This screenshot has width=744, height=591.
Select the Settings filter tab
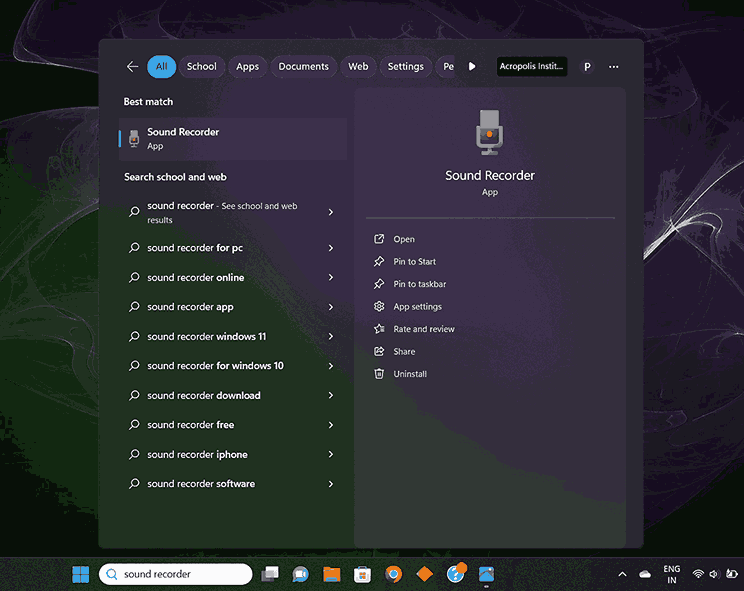click(406, 66)
